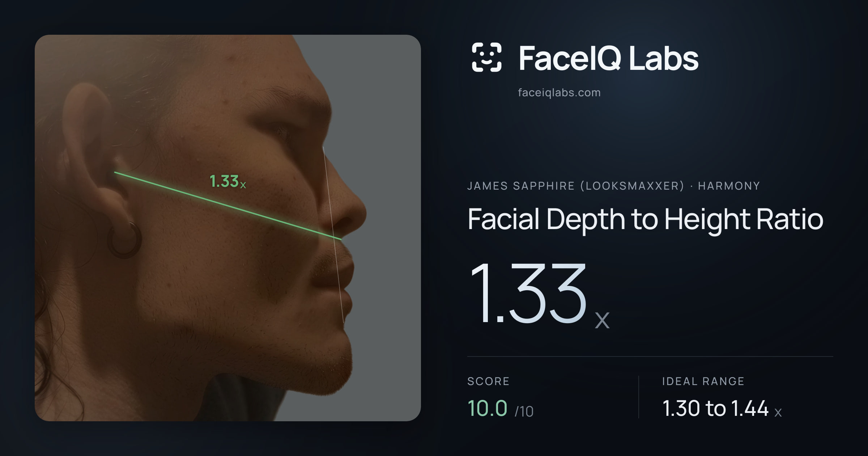868x456 pixels.
Task: Click the 10.0 score value
Action: [488, 408]
